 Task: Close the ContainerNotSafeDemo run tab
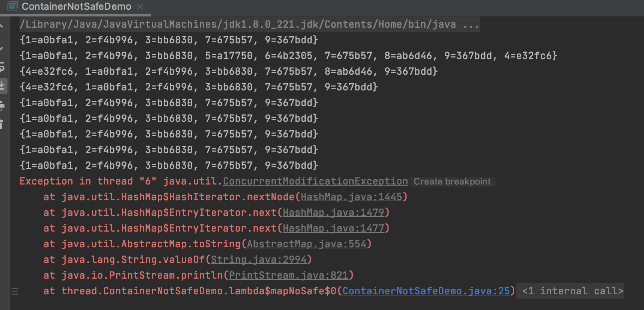[x=140, y=6]
